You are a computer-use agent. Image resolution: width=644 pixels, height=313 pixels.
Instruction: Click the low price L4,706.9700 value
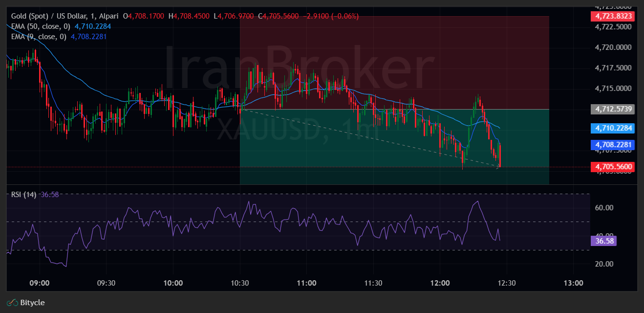point(234,16)
